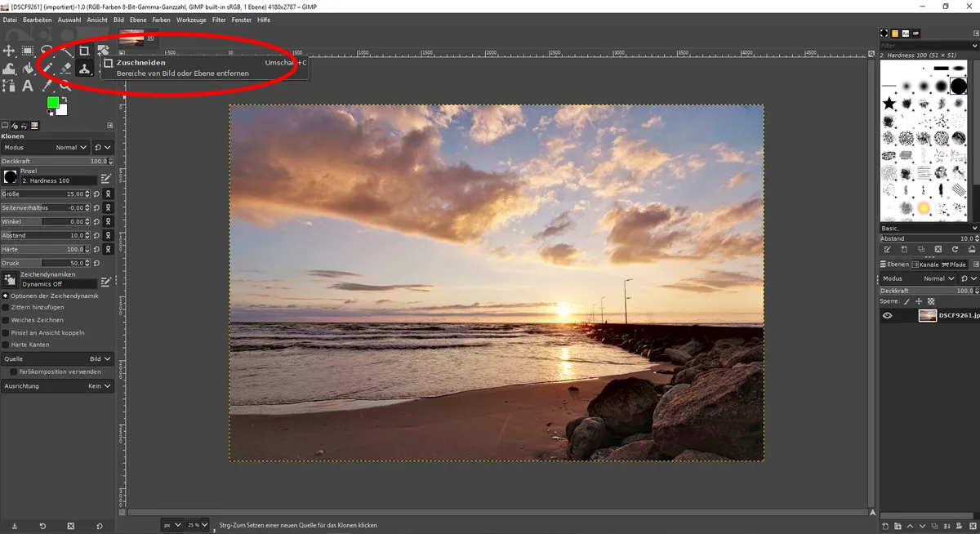Open the tool options panel menu button

click(x=109, y=126)
